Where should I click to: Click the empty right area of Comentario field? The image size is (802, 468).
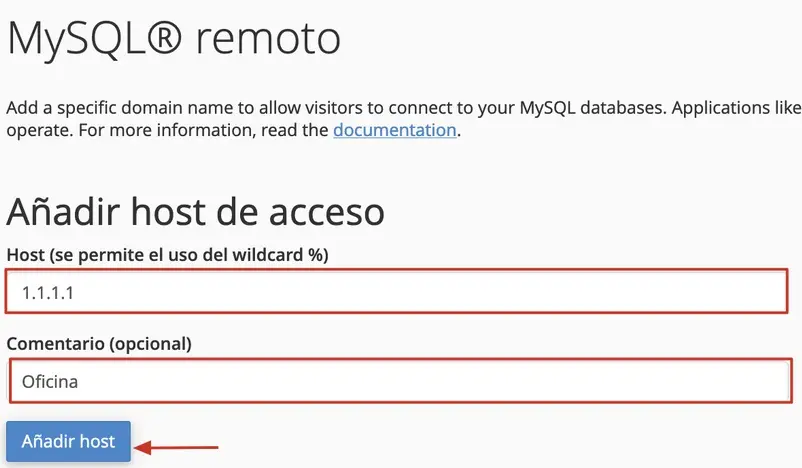pyautogui.click(x=614, y=381)
